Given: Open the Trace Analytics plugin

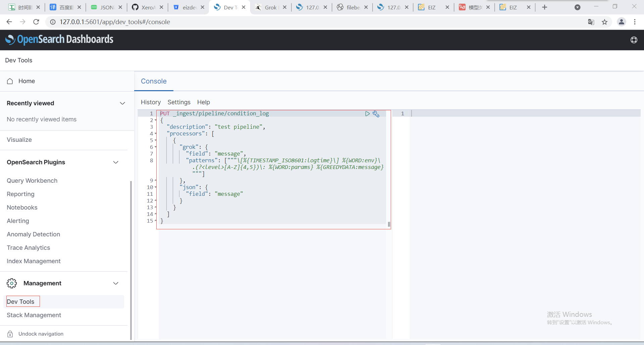Looking at the screenshot, I should (29, 247).
